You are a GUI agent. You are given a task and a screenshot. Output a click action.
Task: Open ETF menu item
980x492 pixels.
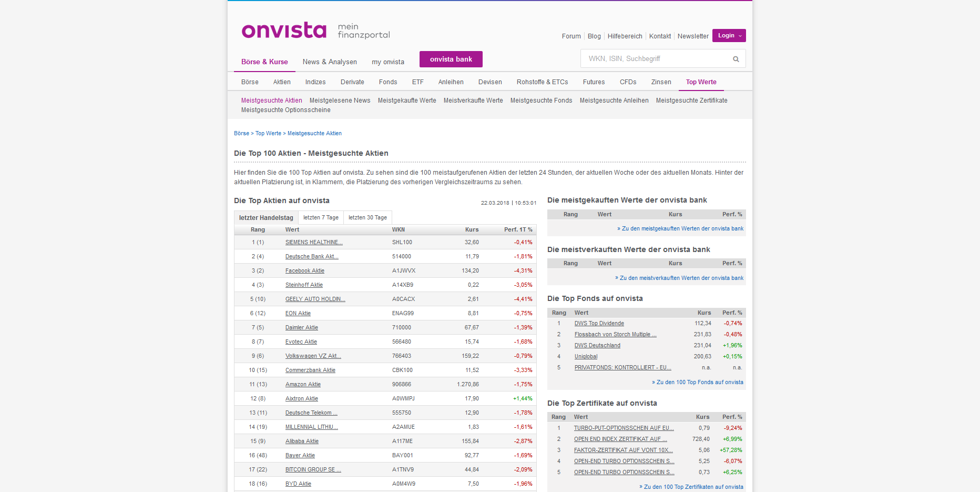click(x=417, y=82)
